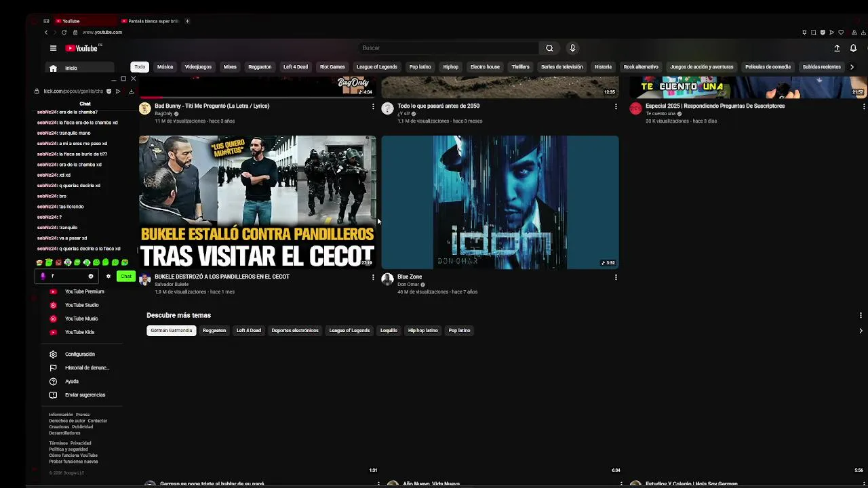The image size is (868, 488).
Task: Open browser downloads icon in toolbar
Action: pyautogui.click(x=863, y=32)
